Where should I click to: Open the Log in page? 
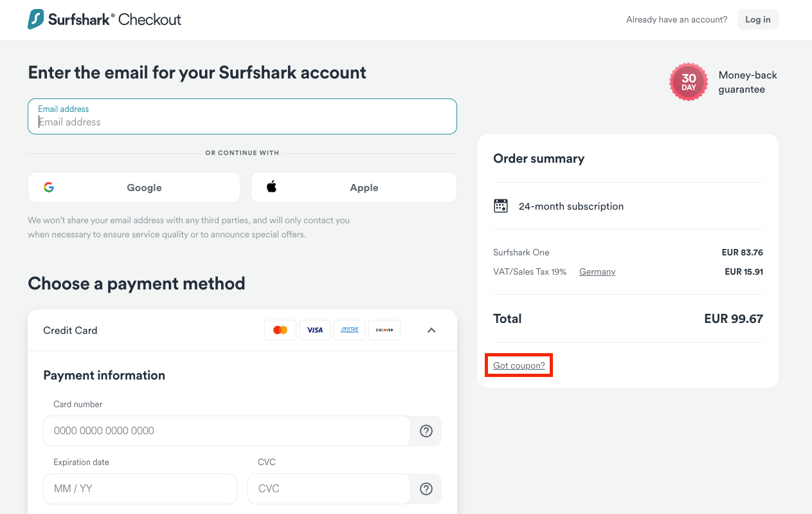(x=757, y=19)
